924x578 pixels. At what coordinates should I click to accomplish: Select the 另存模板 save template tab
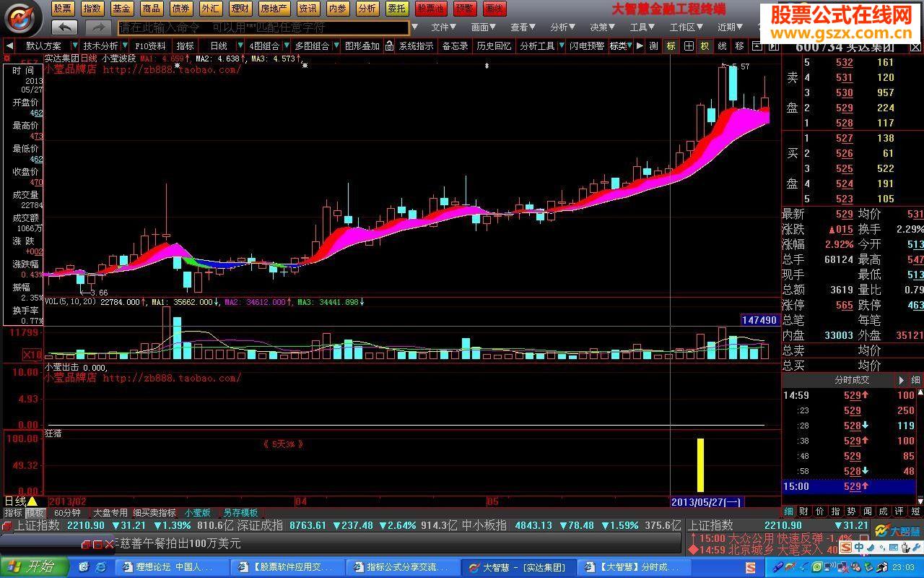pyautogui.click(x=240, y=512)
